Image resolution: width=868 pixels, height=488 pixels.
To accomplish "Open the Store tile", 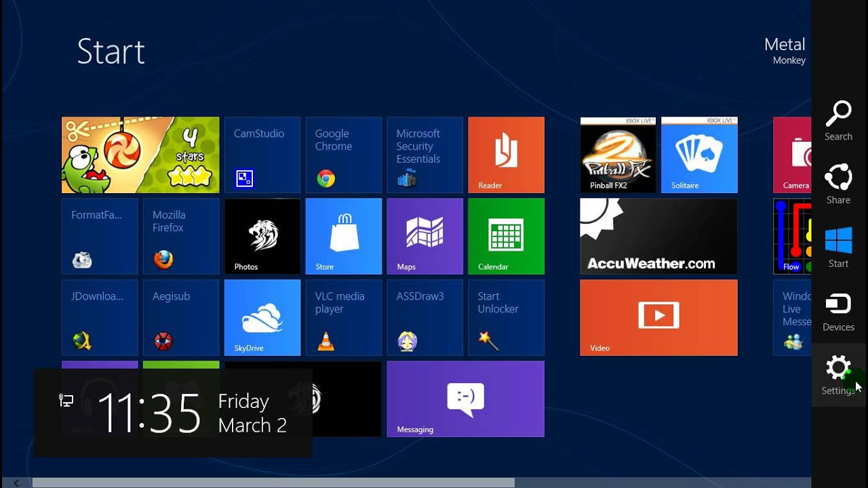I will tap(344, 237).
